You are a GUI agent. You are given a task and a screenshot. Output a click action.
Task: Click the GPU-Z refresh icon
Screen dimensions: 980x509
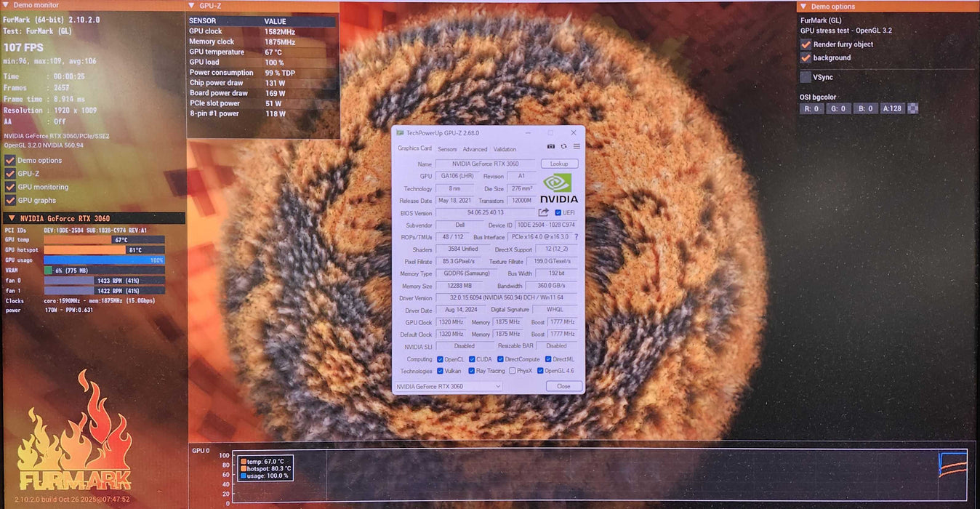pyautogui.click(x=563, y=146)
